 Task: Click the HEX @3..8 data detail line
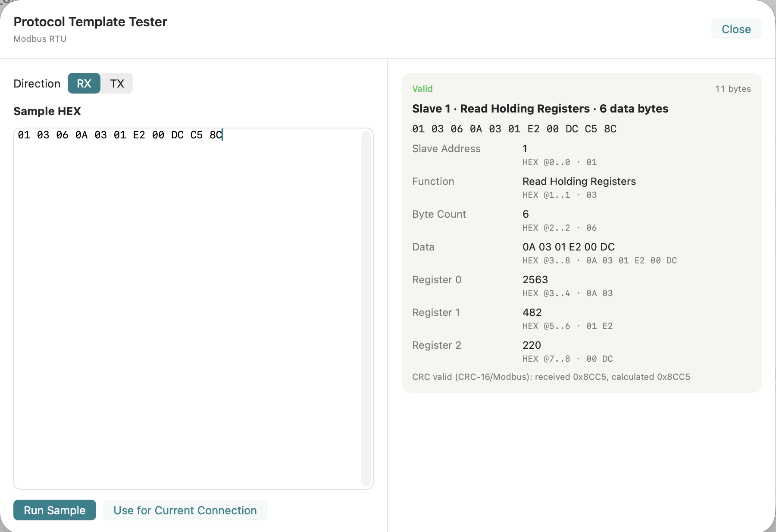600,260
